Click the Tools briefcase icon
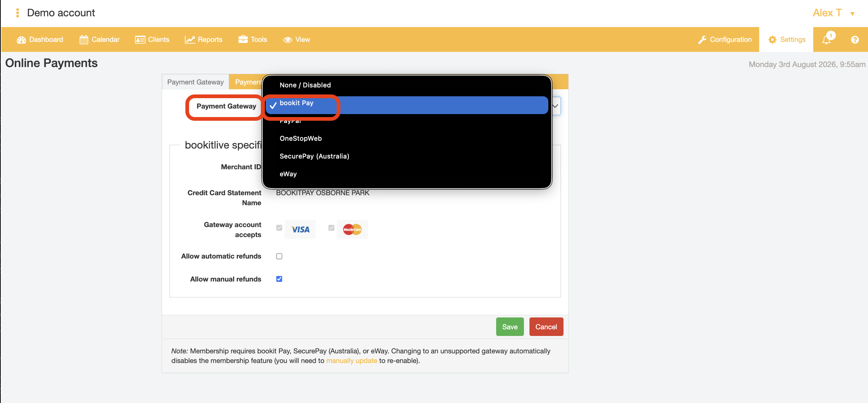The width and height of the screenshot is (868, 403). coord(243,39)
